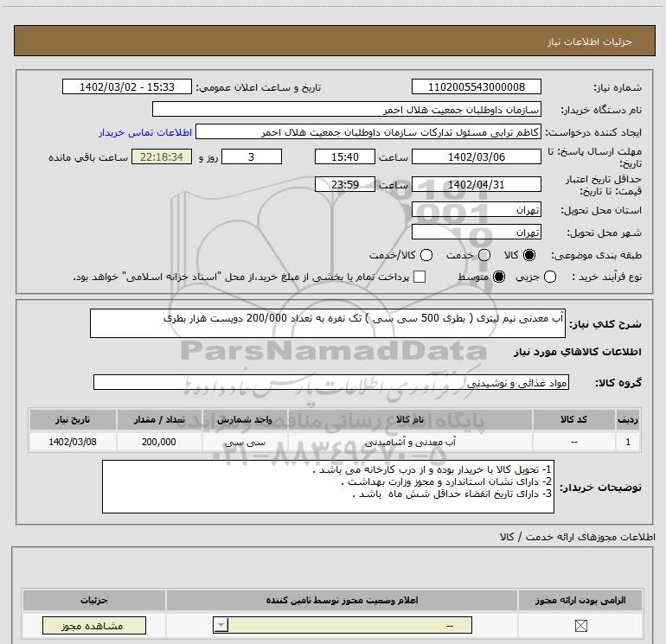Click the آب معدنی و آشامیدنی table cell
Viewport: 666px width, 644px height.
(x=410, y=442)
